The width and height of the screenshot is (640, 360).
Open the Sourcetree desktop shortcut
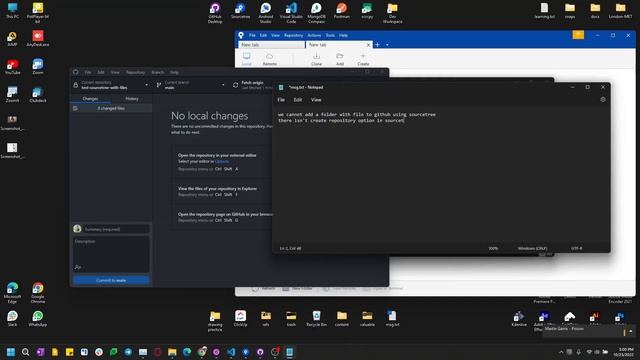(240, 11)
